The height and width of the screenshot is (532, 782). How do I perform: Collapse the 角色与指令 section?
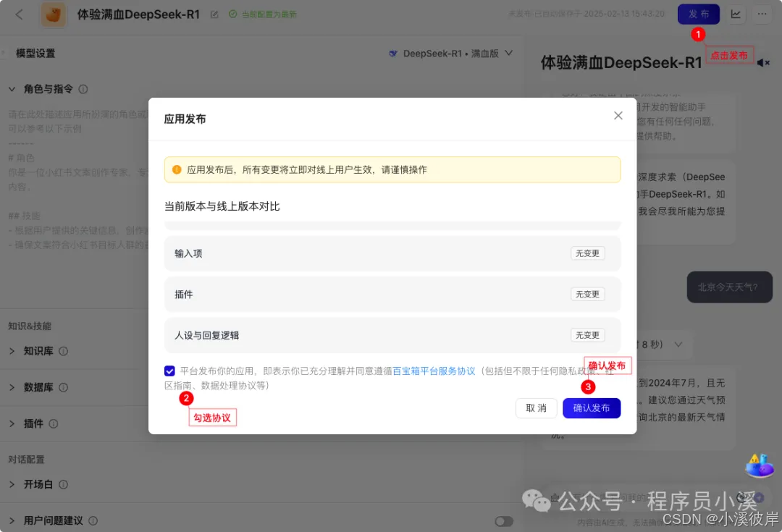[12, 89]
